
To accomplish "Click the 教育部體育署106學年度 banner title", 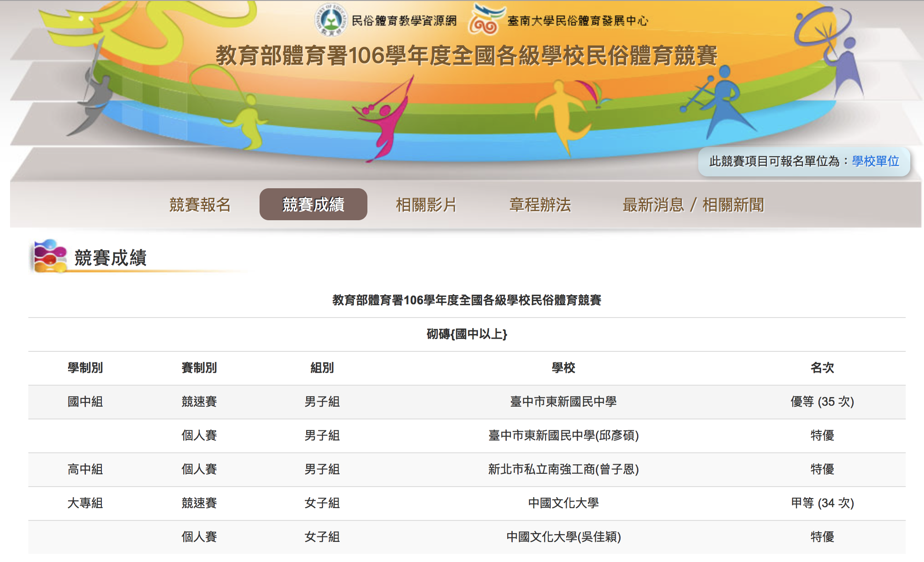I will pos(467,56).
